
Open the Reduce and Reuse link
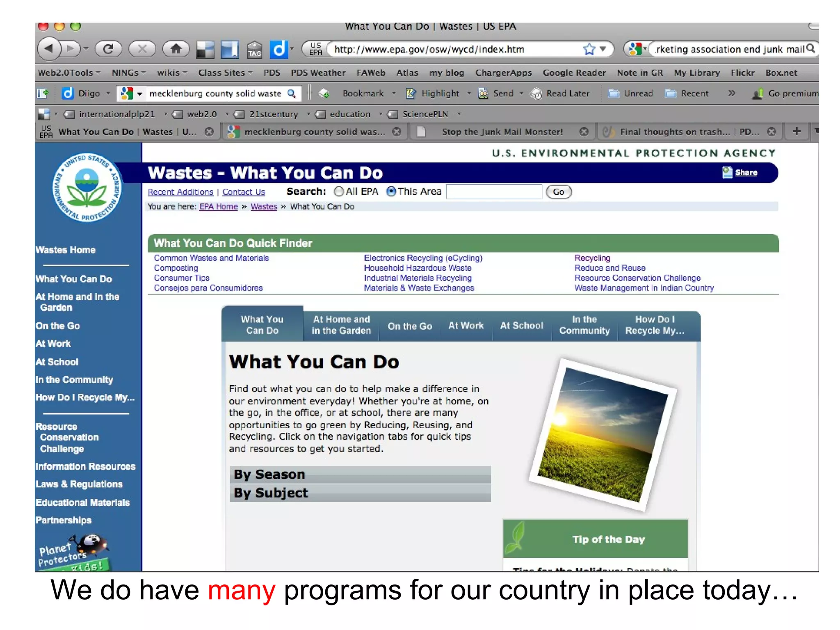click(x=610, y=268)
